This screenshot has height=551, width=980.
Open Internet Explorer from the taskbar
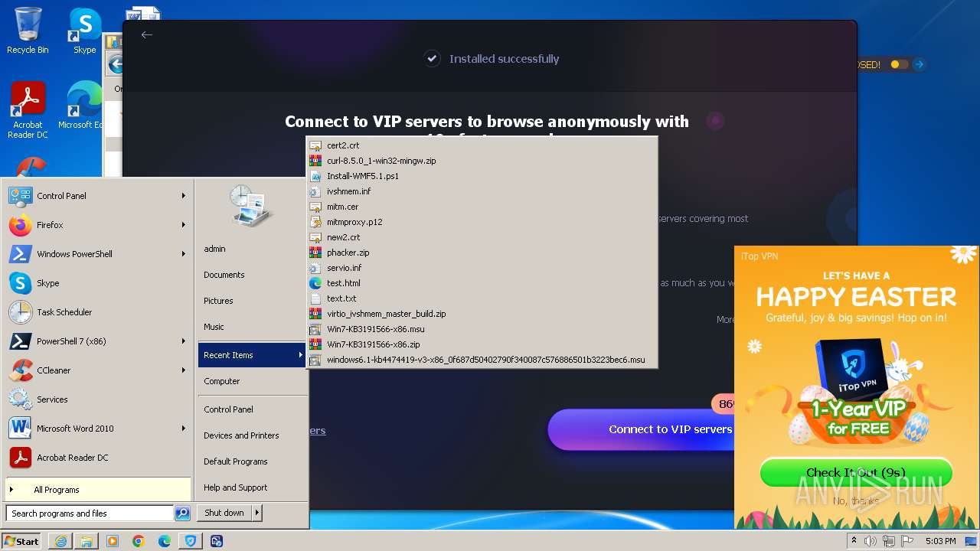(x=60, y=541)
